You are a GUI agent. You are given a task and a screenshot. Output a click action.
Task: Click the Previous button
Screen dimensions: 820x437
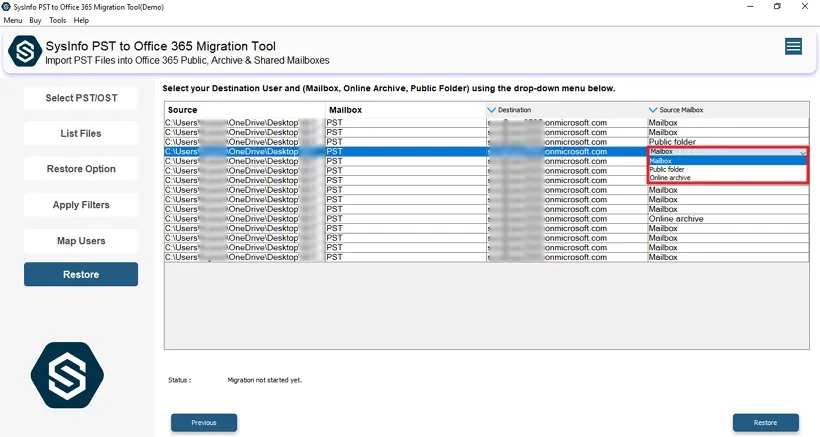coord(204,422)
